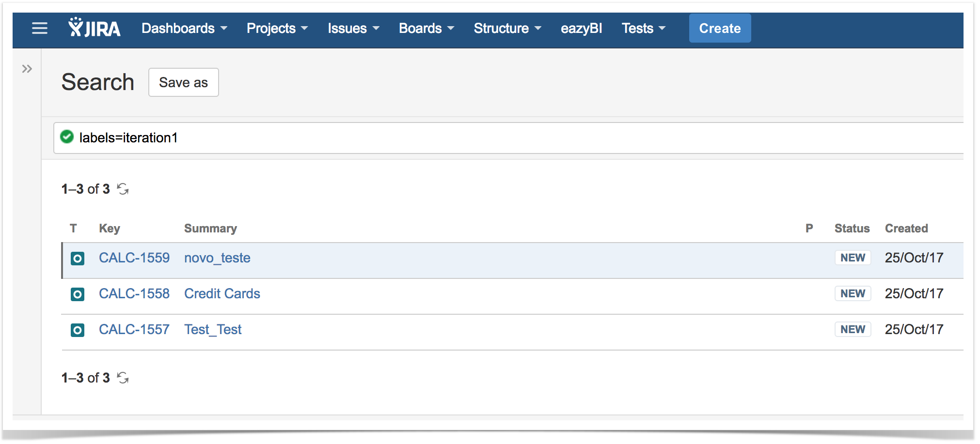
Task: Sort by the Summary column header
Action: tap(210, 229)
